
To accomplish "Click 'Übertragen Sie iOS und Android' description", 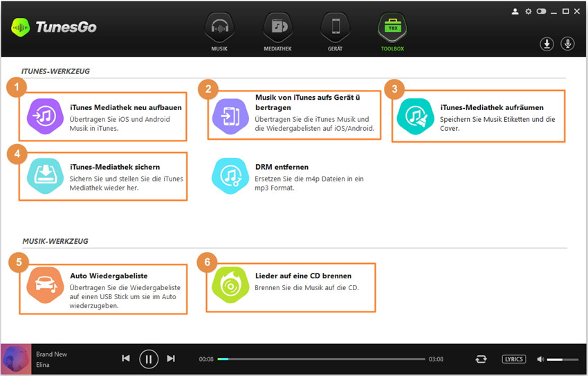I will point(120,124).
